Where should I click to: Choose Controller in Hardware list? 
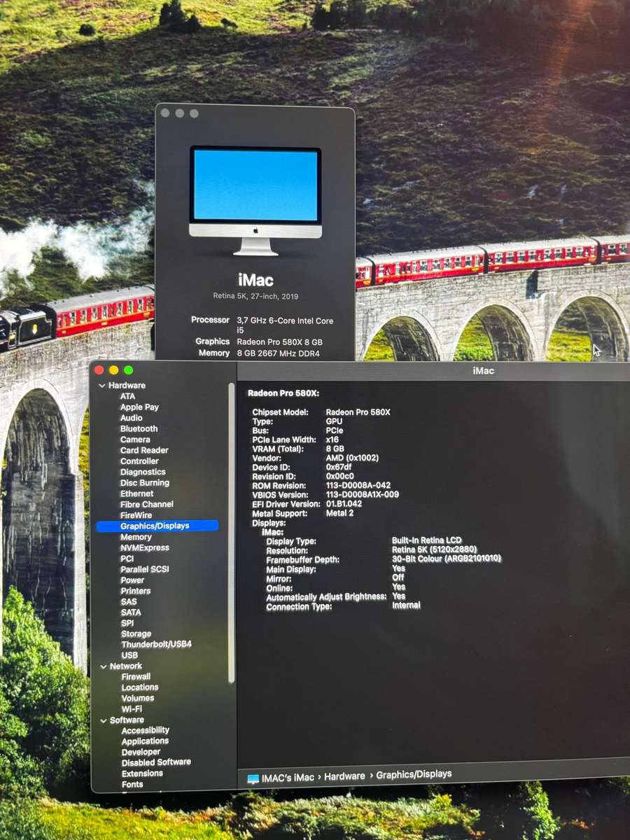pyautogui.click(x=139, y=461)
